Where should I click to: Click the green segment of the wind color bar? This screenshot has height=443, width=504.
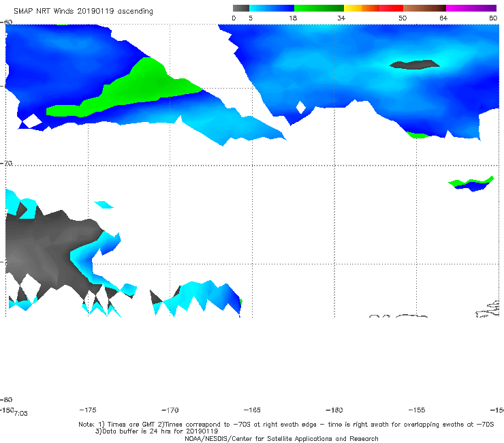point(319,8)
